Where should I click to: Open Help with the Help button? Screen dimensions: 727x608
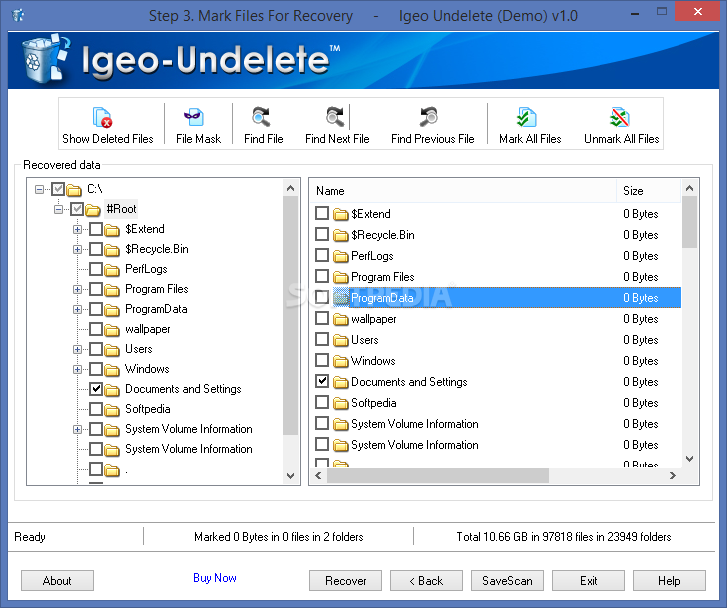coord(669,581)
